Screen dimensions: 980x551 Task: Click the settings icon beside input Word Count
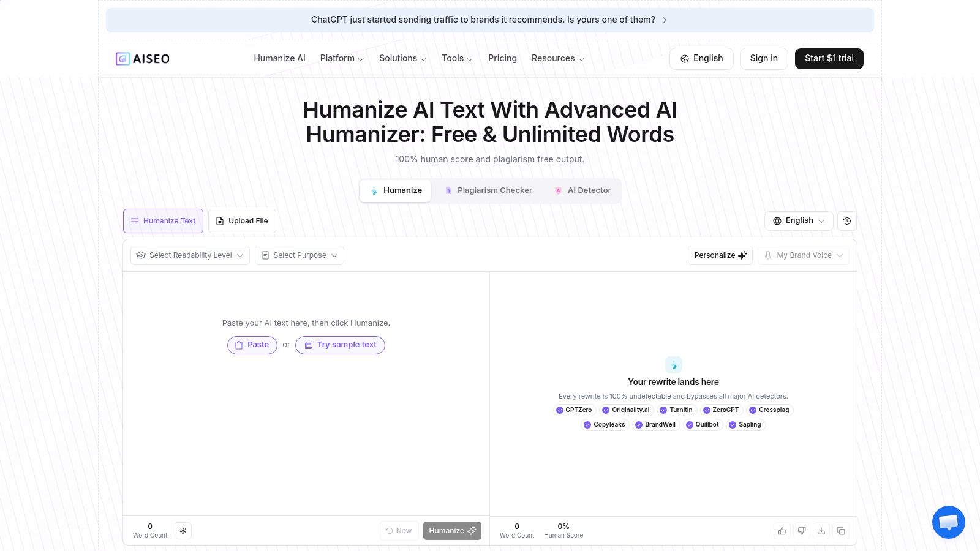183,531
